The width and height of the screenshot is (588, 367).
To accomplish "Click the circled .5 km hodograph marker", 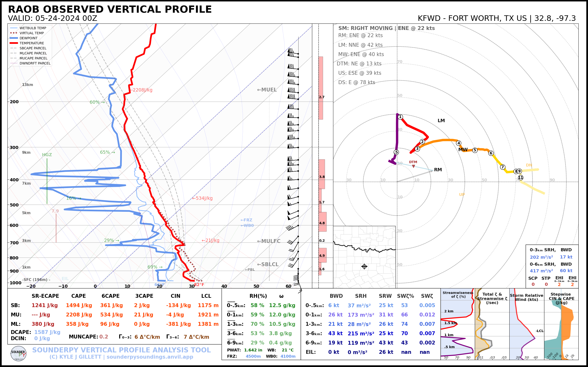I will click(x=396, y=152).
